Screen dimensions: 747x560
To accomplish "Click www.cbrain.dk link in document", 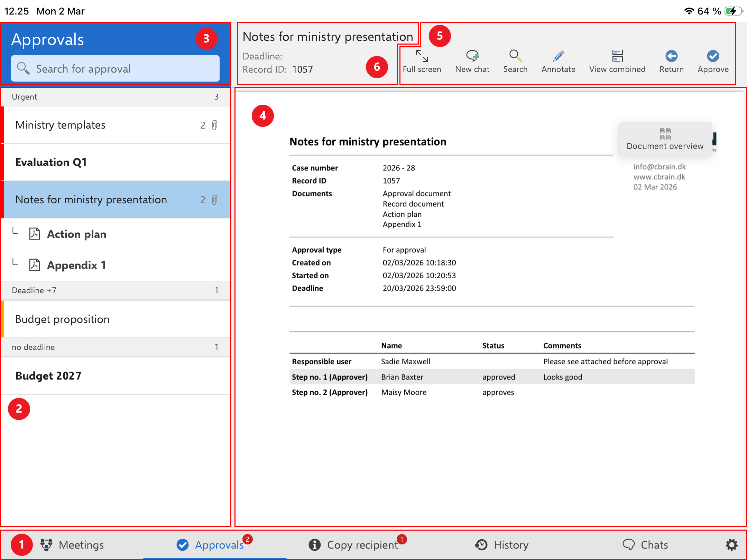I will pos(659,177).
